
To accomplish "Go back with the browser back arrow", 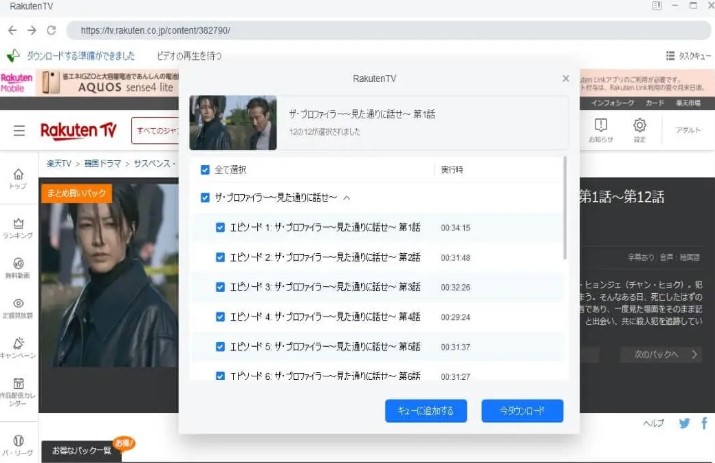I will click(x=12, y=31).
